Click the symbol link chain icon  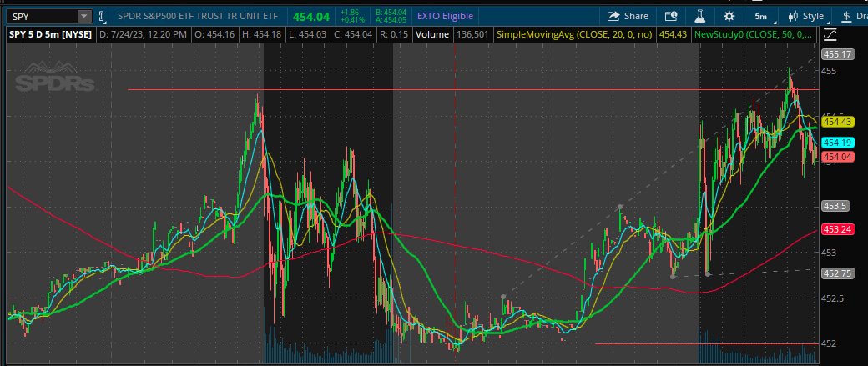[x=101, y=17]
